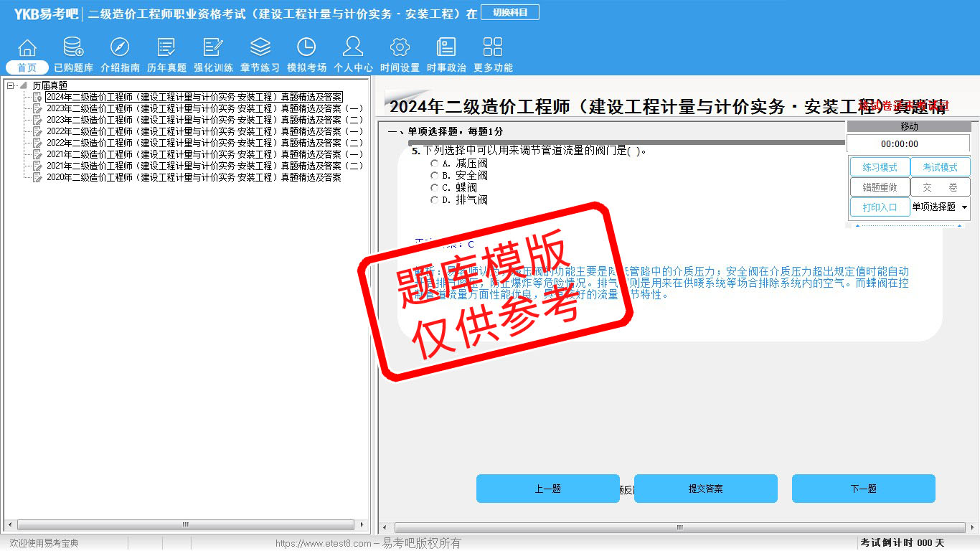980x551 pixels.
Task: Launch 模拟考场 clock icon
Action: pyautogui.click(x=306, y=48)
